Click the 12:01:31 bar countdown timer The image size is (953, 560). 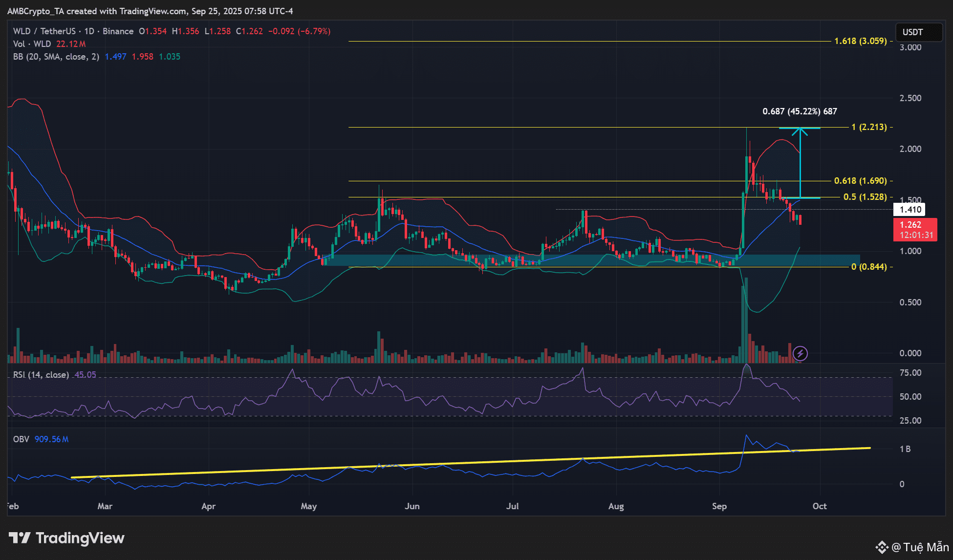tap(917, 235)
